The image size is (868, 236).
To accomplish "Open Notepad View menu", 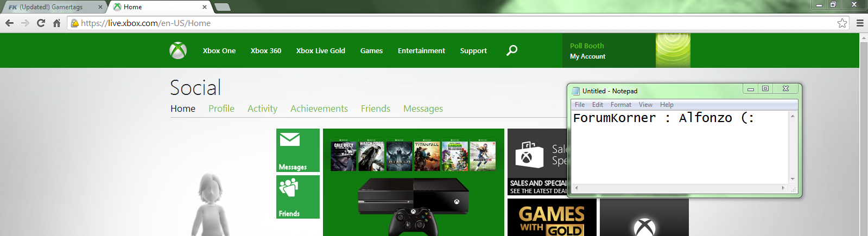I will coord(645,105).
